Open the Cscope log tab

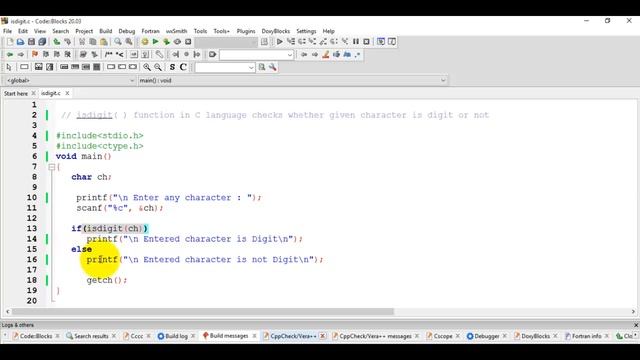442,336
